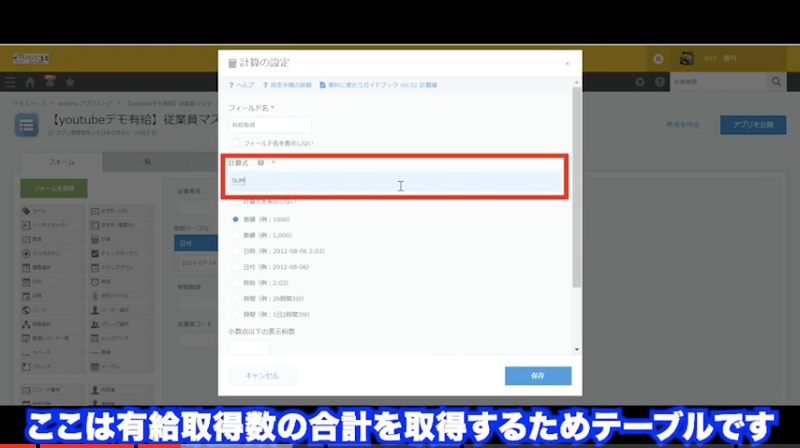Close the 計算の設定 dialog with X
This screenshot has width=800, height=448.
point(567,63)
